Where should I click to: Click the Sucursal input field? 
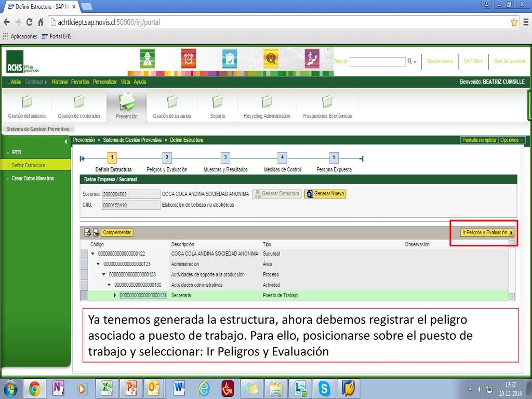coord(131,194)
